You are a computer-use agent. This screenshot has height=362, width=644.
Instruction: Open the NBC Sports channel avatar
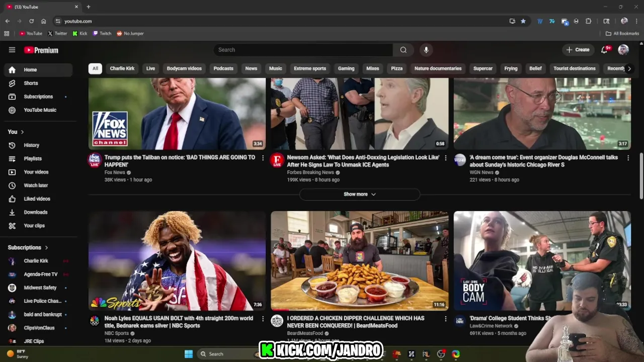click(x=95, y=321)
